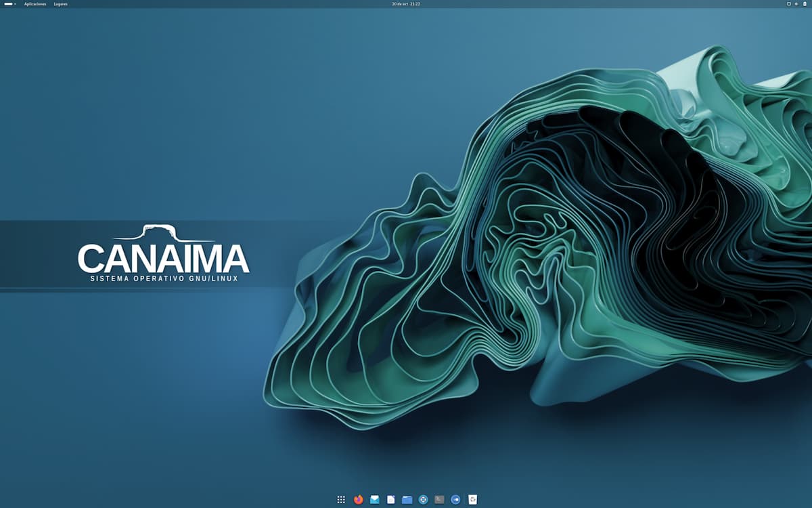Click the lifebuoy help icon in dock

pyautogui.click(x=423, y=499)
